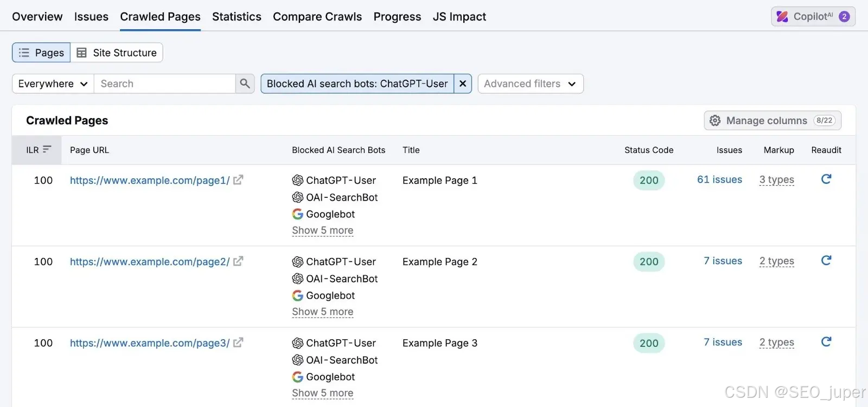Expand Show 5 more for page3
This screenshot has height=407, width=868.
323,393
